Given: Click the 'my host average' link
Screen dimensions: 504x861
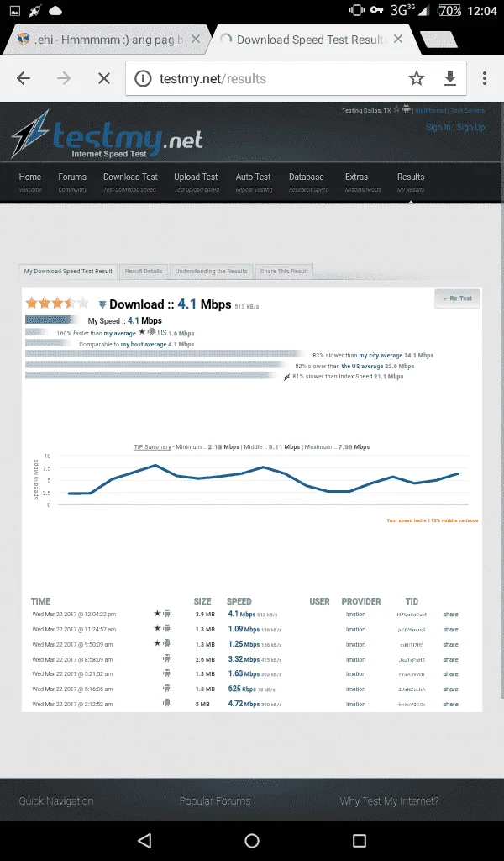Looking at the screenshot, I should pyautogui.click(x=144, y=344).
